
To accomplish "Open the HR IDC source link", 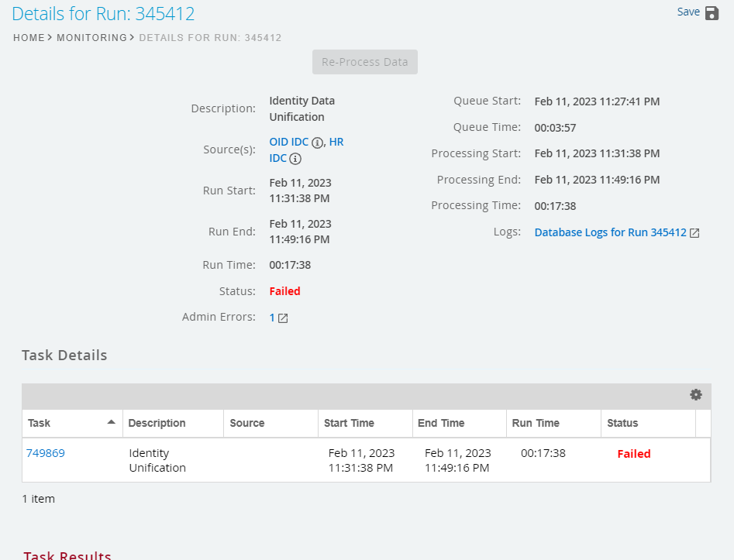I will (336, 142).
